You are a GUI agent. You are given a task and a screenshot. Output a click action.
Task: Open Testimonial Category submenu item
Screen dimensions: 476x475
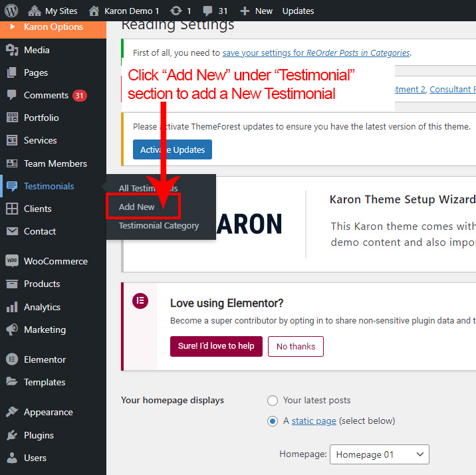coord(159,225)
